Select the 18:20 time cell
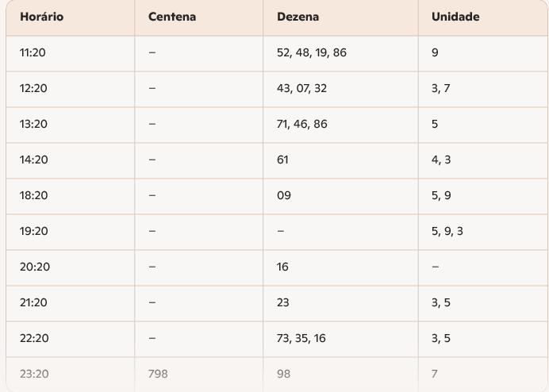 (x=33, y=196)
